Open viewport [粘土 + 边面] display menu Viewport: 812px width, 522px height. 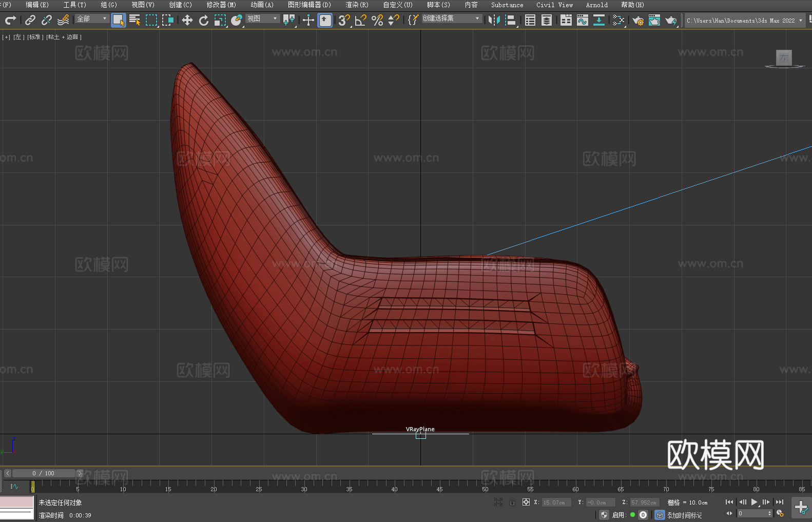coord(64,37)
